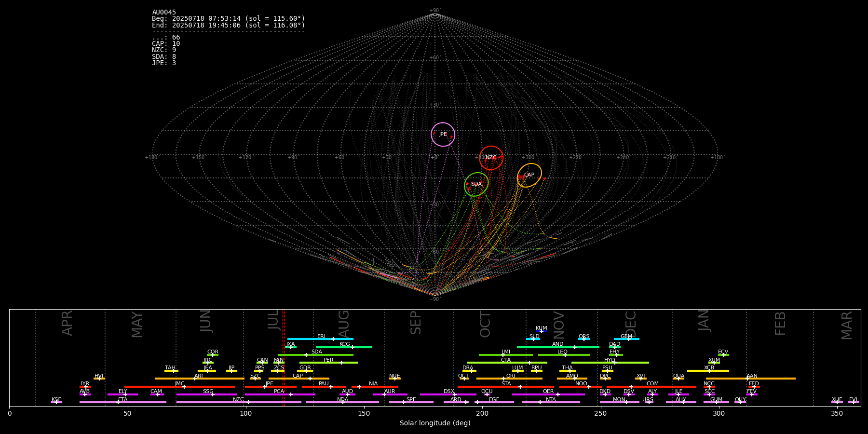Click the red NZC radiant circle on sky map

coord(491,158)
